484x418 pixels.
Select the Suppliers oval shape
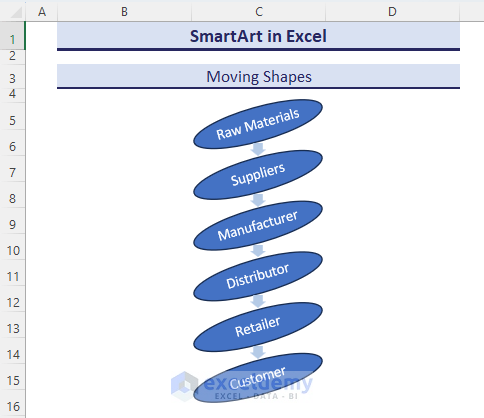click(x=258, y=175)
